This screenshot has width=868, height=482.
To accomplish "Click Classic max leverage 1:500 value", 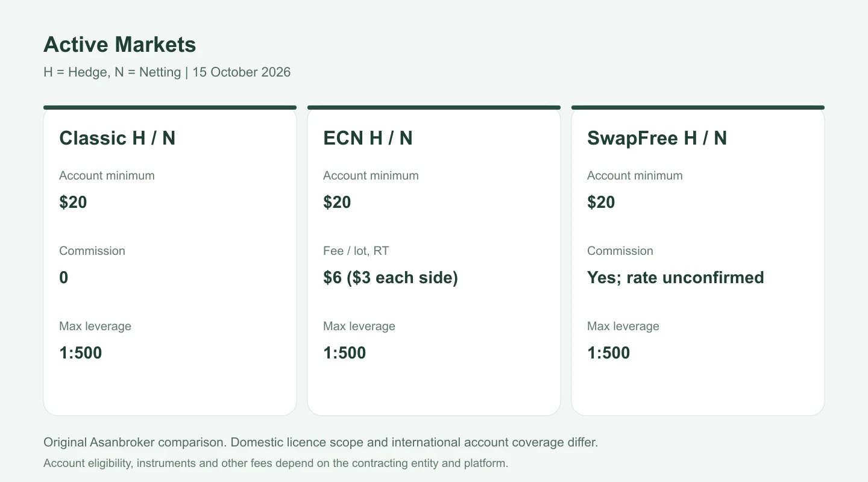I will pos(80,352).
